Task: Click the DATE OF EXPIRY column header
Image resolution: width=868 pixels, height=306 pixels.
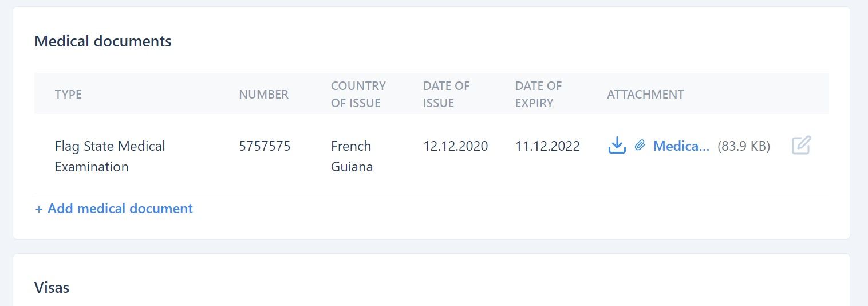Action: tap(538, 94)
